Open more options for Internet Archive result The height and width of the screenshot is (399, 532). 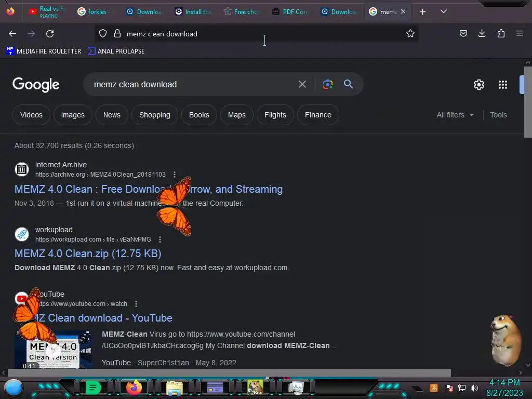[175, 175]
